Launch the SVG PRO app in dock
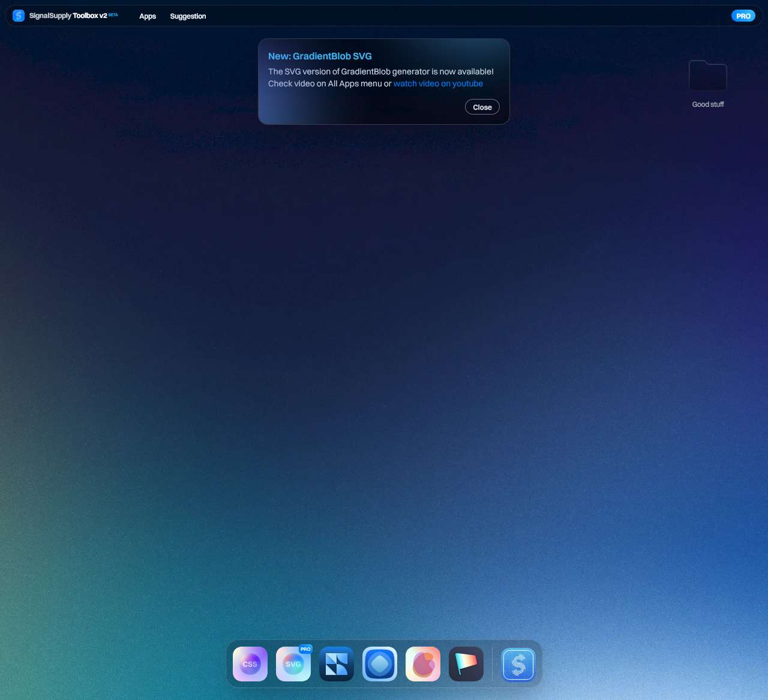 [293, 664]
